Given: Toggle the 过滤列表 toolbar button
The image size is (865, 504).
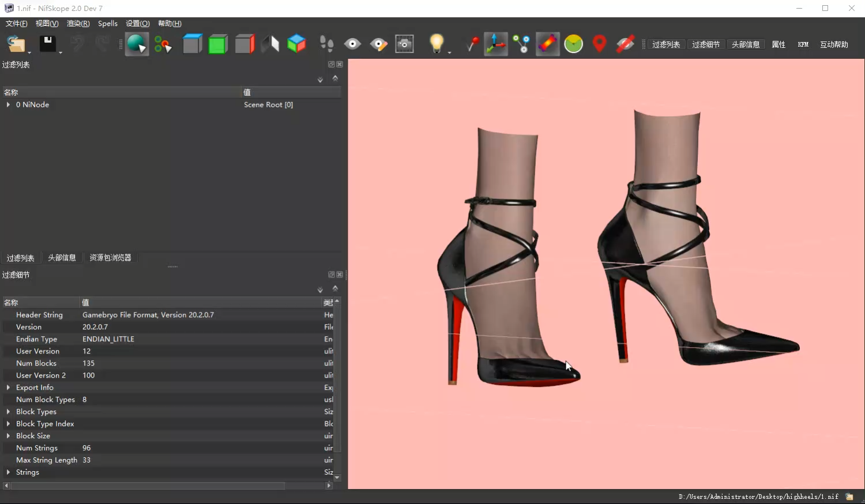Looking at the screenshot, I should pos(666,44).
